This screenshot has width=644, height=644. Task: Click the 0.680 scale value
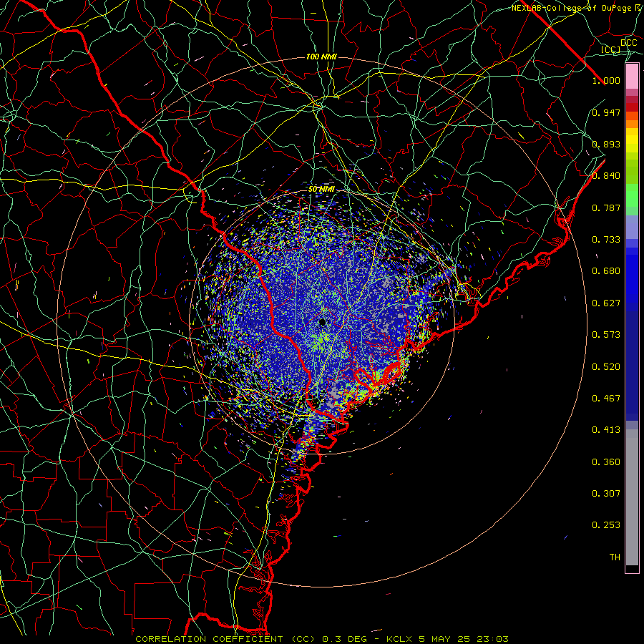pyautogui.click(x=606, y=271)
